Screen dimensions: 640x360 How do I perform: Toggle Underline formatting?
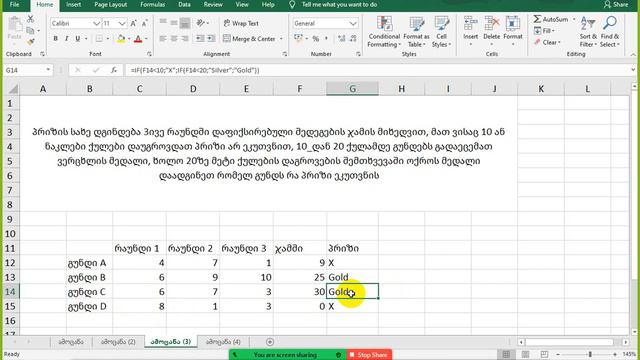click(x=77, y=38)
